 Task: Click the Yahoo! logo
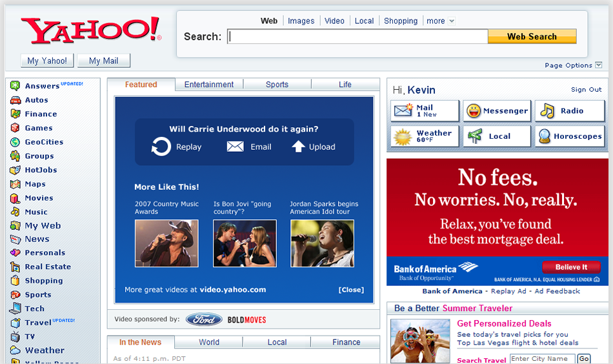(x=91, y=30)
